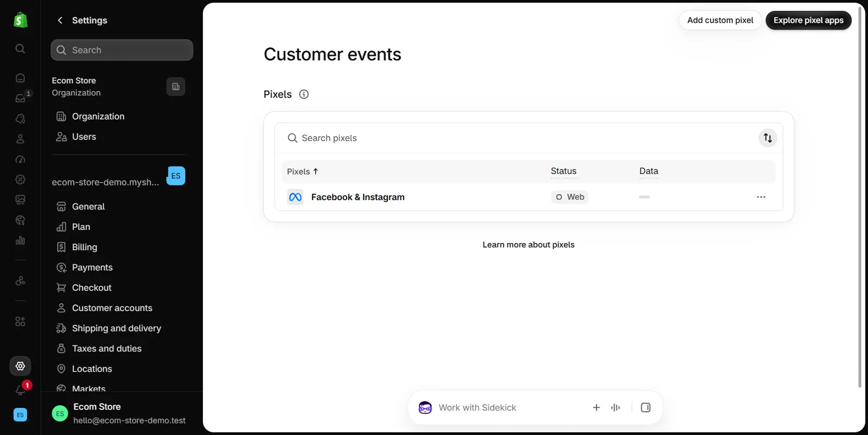Open Customers person icon in left rail
The width and height of the screenshot is (868, 435).
(x=20, y=139)
